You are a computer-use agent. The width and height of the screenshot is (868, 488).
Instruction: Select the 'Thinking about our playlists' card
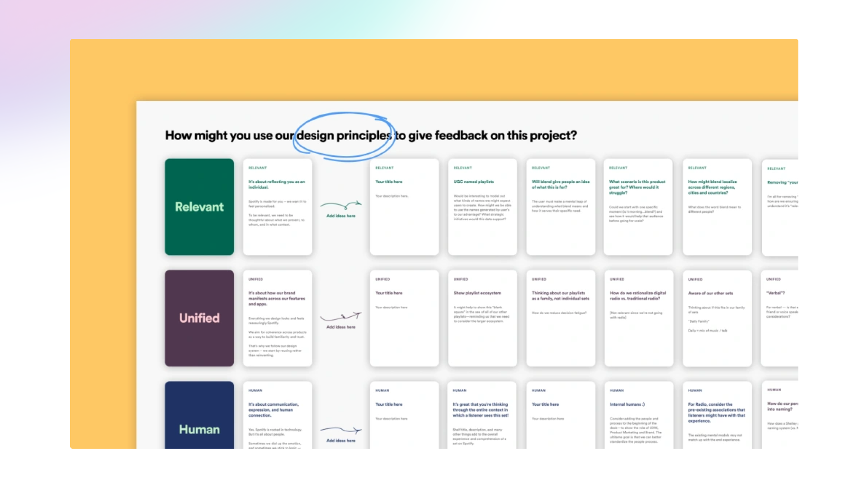[x=561, y=318]
